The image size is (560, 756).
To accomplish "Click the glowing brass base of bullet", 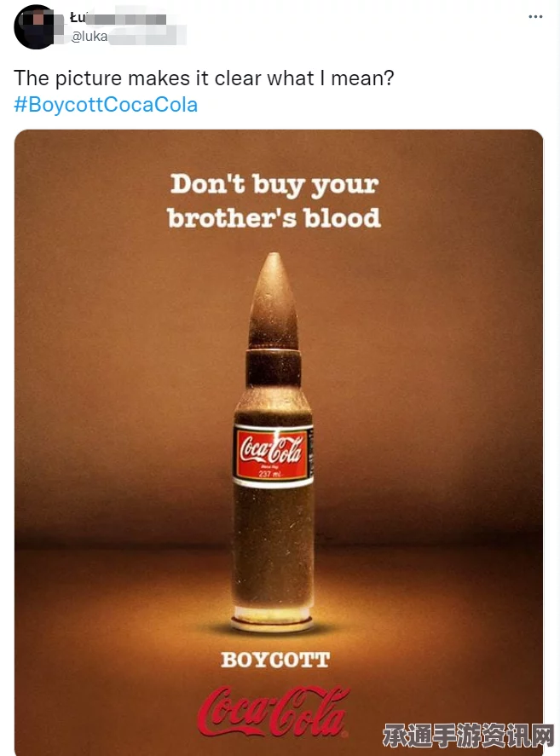I will (x=272, y=620).
